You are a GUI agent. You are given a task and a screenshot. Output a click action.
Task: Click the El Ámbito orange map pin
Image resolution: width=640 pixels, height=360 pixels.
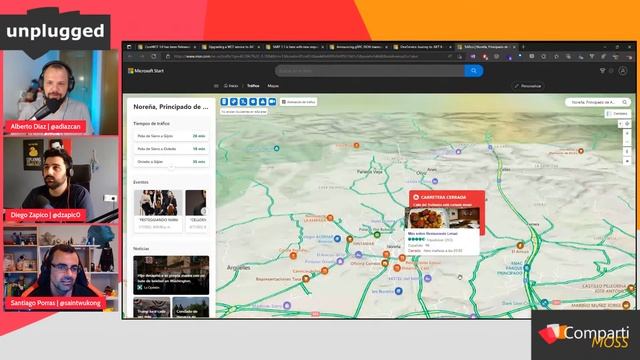coord(520,245)
